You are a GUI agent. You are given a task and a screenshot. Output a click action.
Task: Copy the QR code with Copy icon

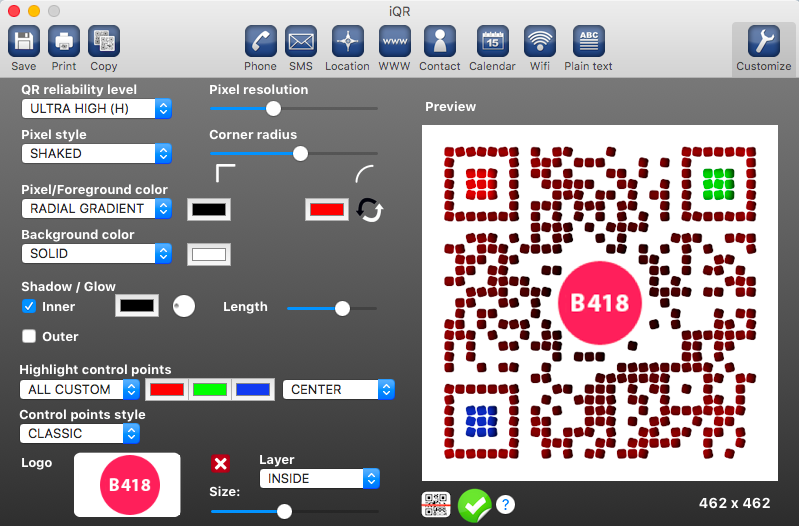point(104,41)
